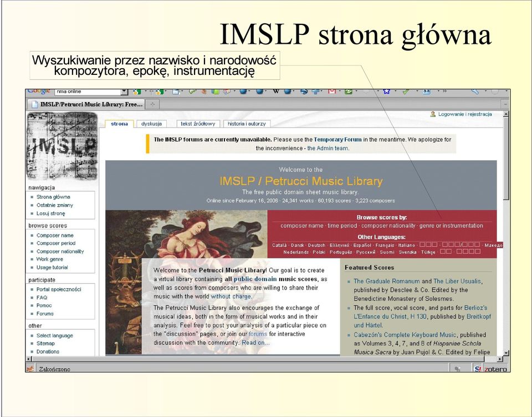Screen dimensions: 532x417
Task: Open the public domain link in welcome text
Action: pos(255,279)
